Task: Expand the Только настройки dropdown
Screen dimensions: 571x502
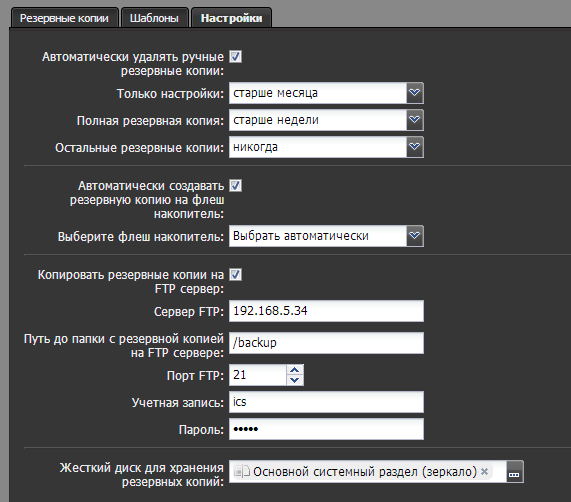Action: tap(414, 93)
